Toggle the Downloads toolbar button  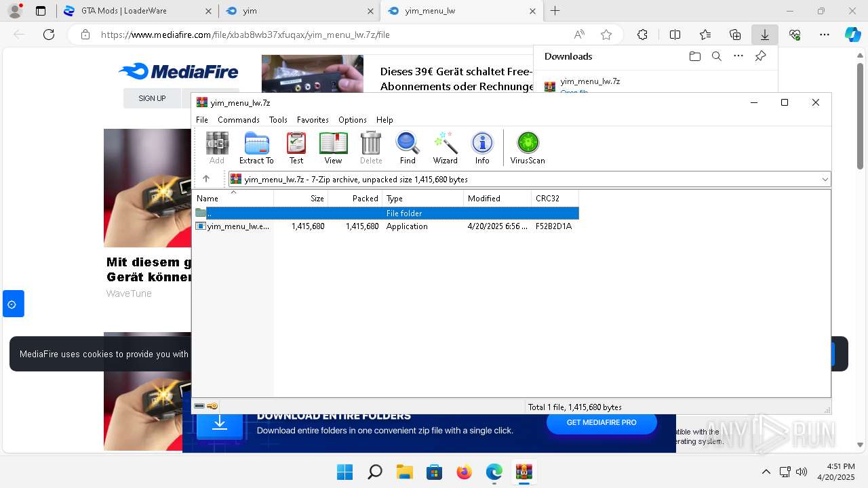click(765, 35)
